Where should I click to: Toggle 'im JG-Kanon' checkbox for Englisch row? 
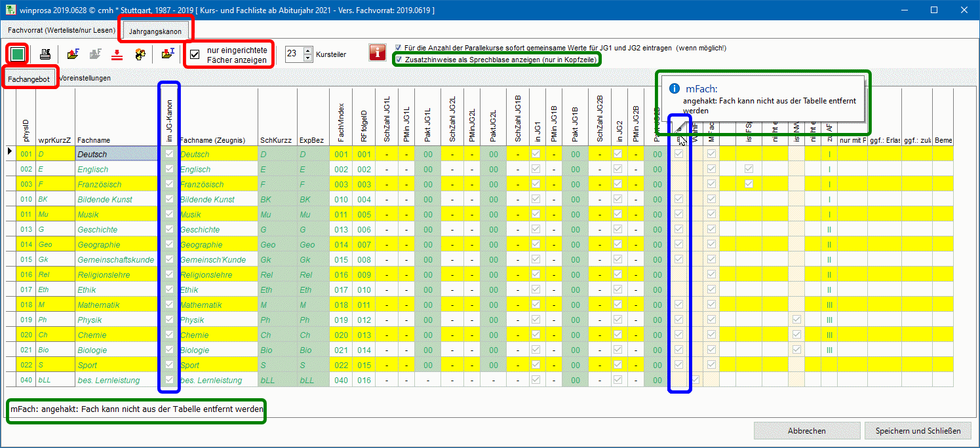coord(169,169)
